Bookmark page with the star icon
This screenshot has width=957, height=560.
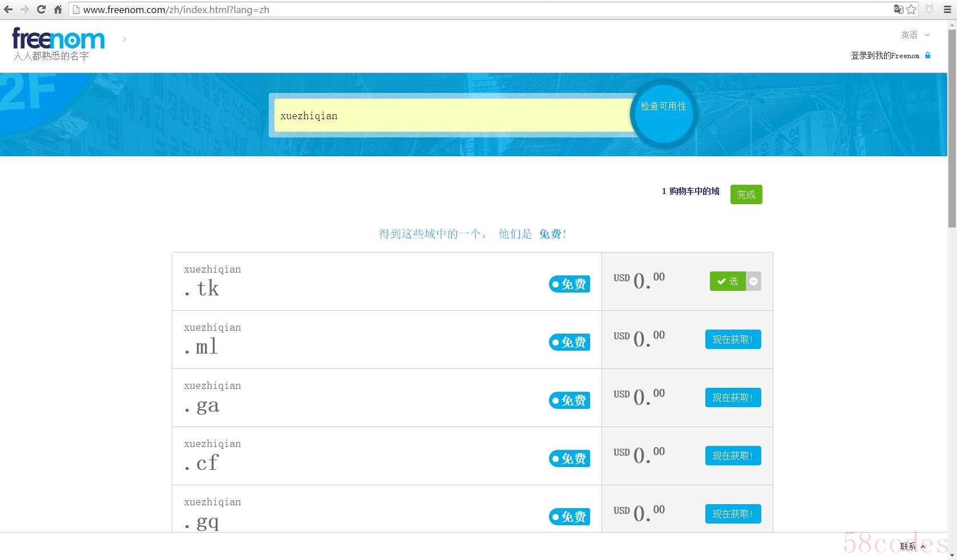[x=911, y=10]
